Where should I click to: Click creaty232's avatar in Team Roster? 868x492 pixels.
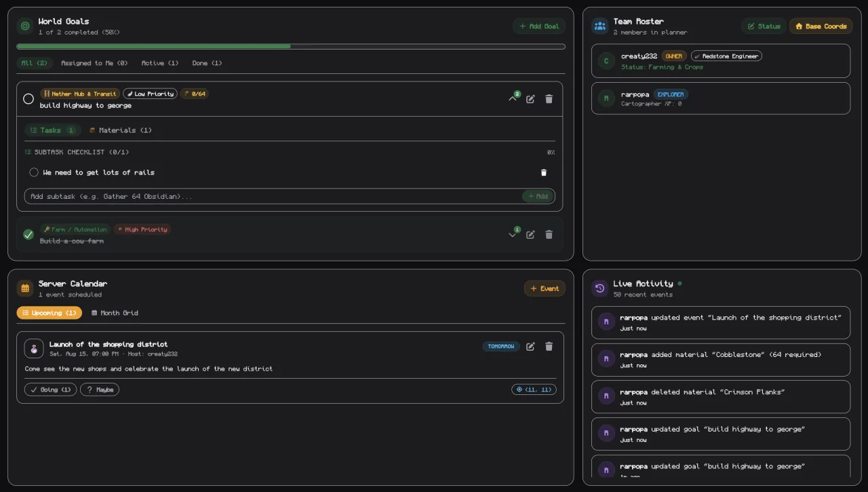coord(606,61)
